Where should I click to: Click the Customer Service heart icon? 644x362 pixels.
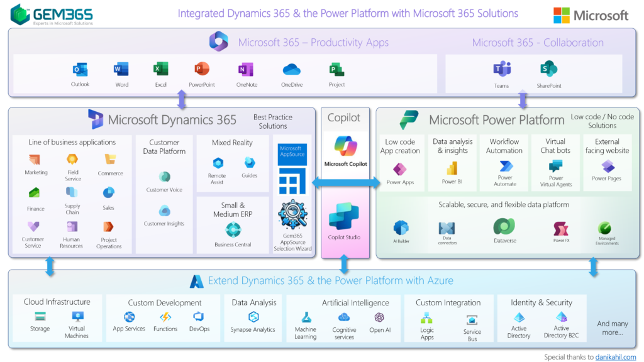(33, 226)
